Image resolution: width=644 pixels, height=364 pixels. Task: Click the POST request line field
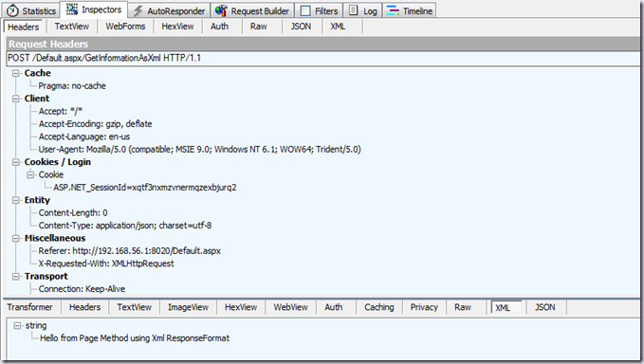pyautogui.click(x=323, y=58)
